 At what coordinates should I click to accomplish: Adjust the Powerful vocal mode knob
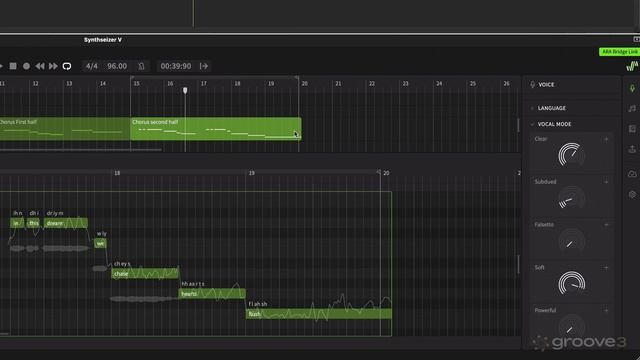tap(571, 326)
